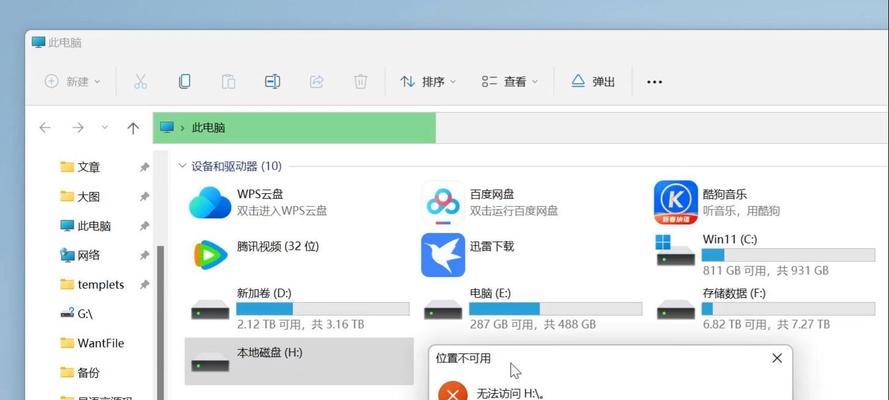Click the Win11 (C:) usage bar
Screen dimensions: 889x400
click(x=789, y=255)
